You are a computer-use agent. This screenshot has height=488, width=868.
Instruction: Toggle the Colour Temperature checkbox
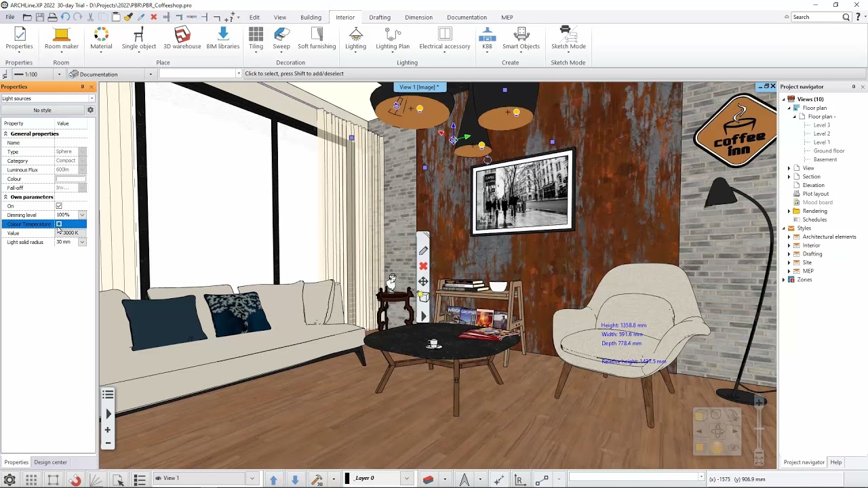(x=59, y=224)
